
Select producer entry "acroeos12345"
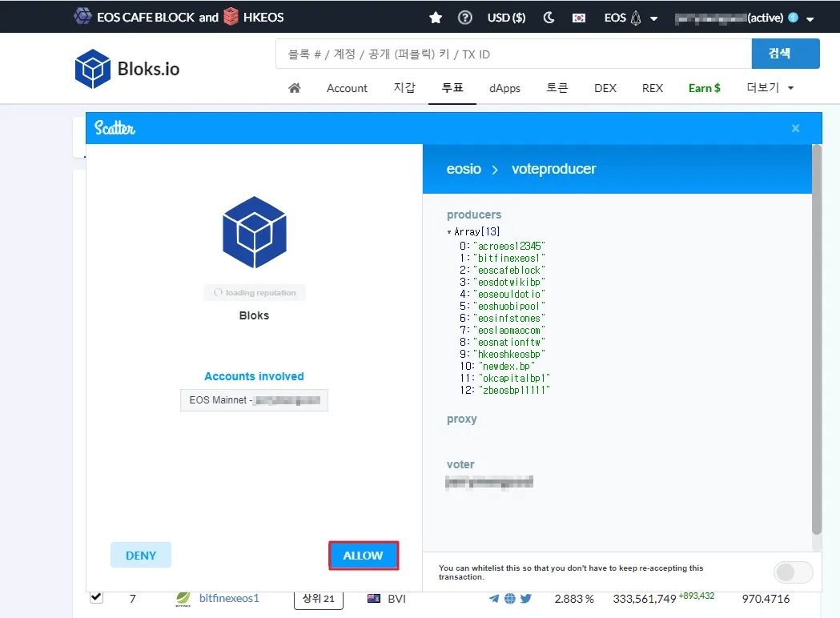(509, 246)
